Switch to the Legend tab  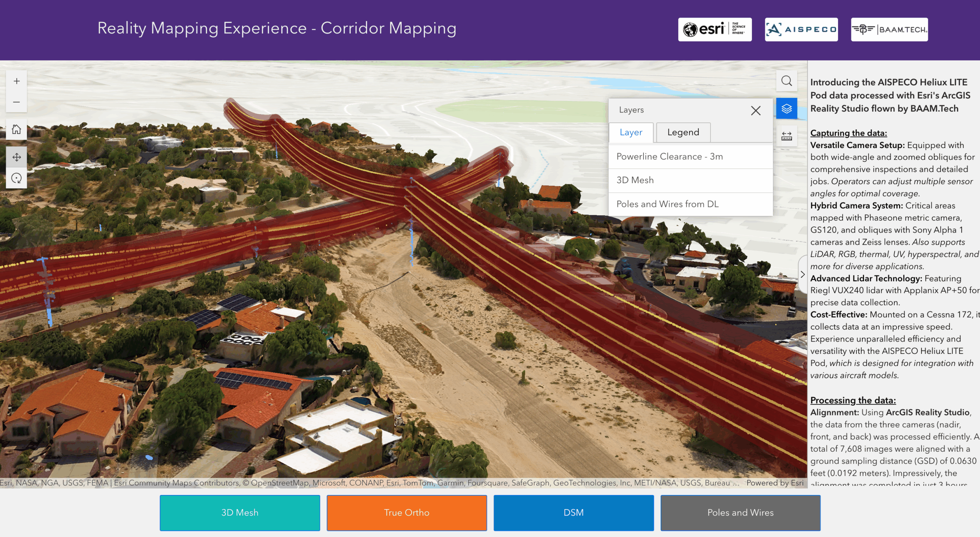point(683,132)
